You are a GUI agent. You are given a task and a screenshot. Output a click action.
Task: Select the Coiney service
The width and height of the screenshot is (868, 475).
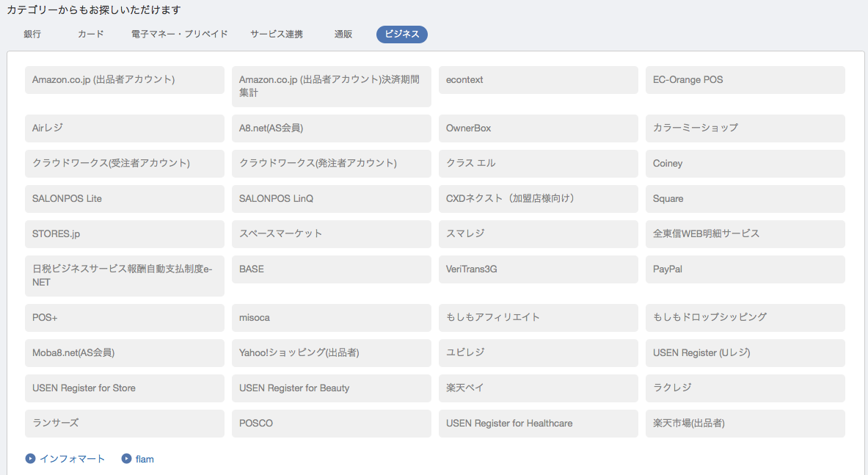tap(745, 163)
